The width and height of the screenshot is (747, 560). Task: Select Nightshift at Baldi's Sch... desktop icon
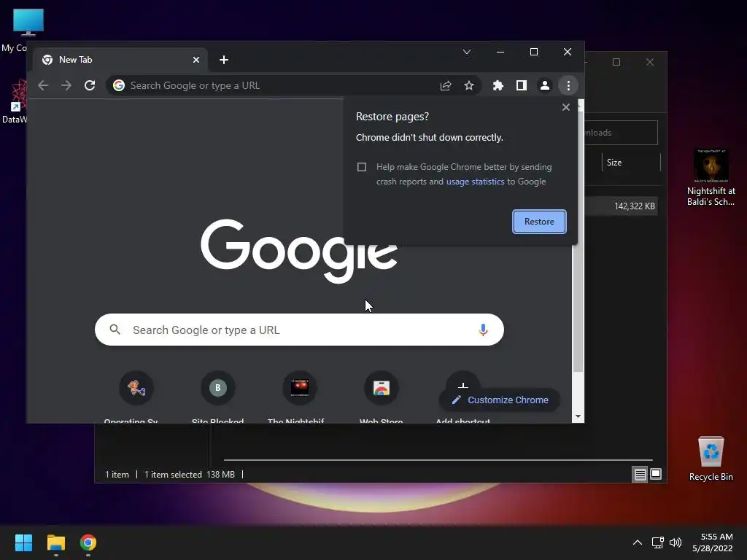[x=711, y=177]
